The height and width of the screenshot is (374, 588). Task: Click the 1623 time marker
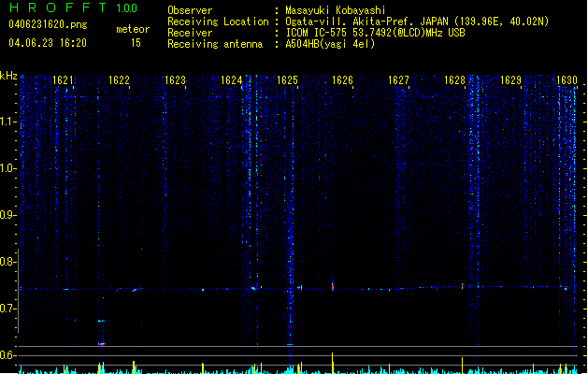(x=175, y=80)
